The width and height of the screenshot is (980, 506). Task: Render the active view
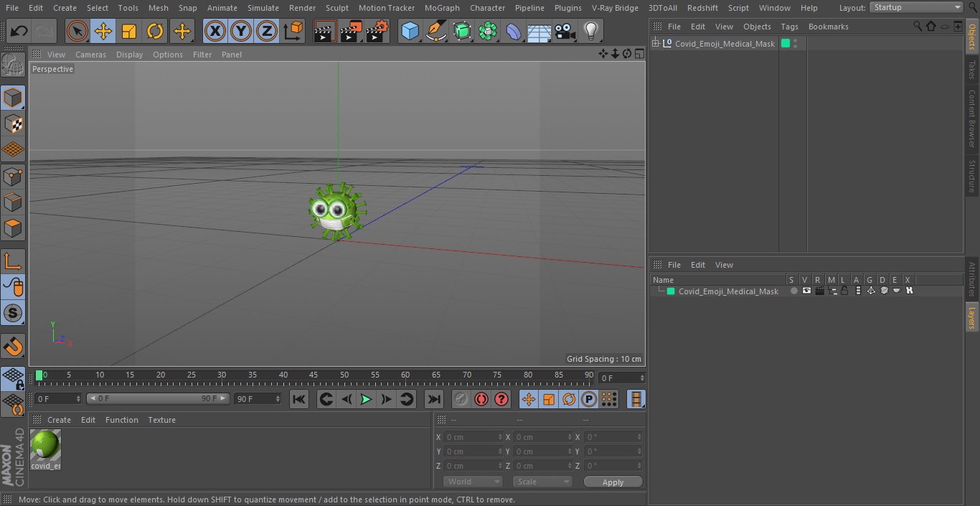coord(324,31)
